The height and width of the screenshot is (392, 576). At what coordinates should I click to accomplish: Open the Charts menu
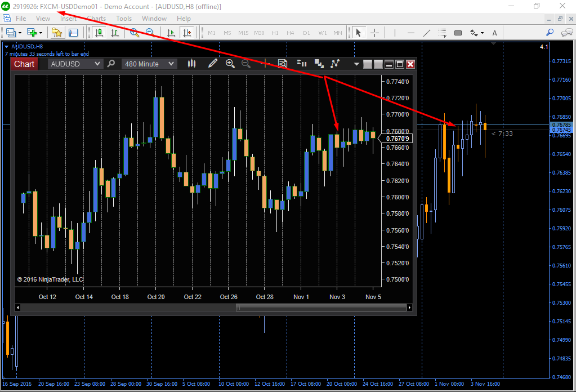pos(96,19)
